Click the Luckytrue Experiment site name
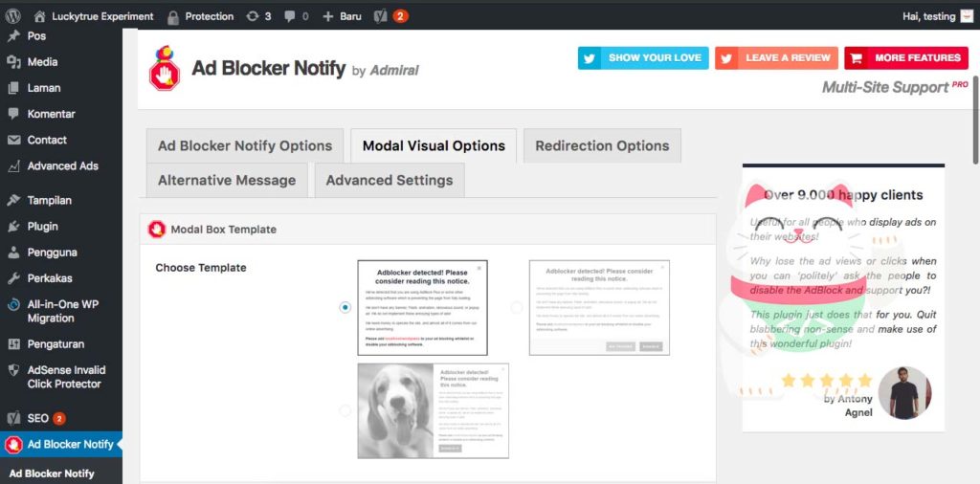The height and width of the screenshot is (484, 980). (102, 17)
